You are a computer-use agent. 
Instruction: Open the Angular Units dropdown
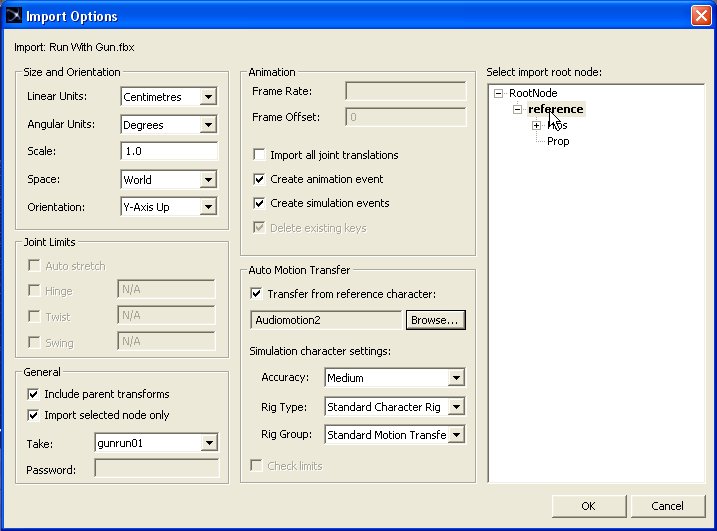coord(208,124)
